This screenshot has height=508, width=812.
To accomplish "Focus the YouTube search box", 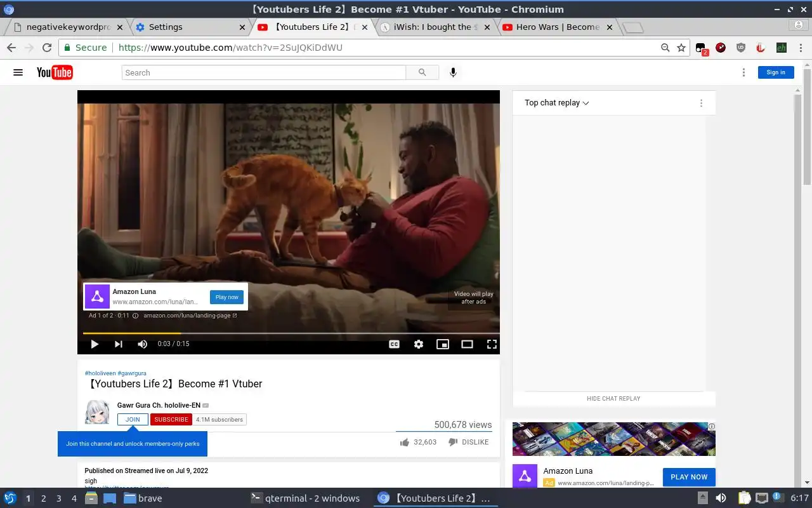I will click(263, 72).
